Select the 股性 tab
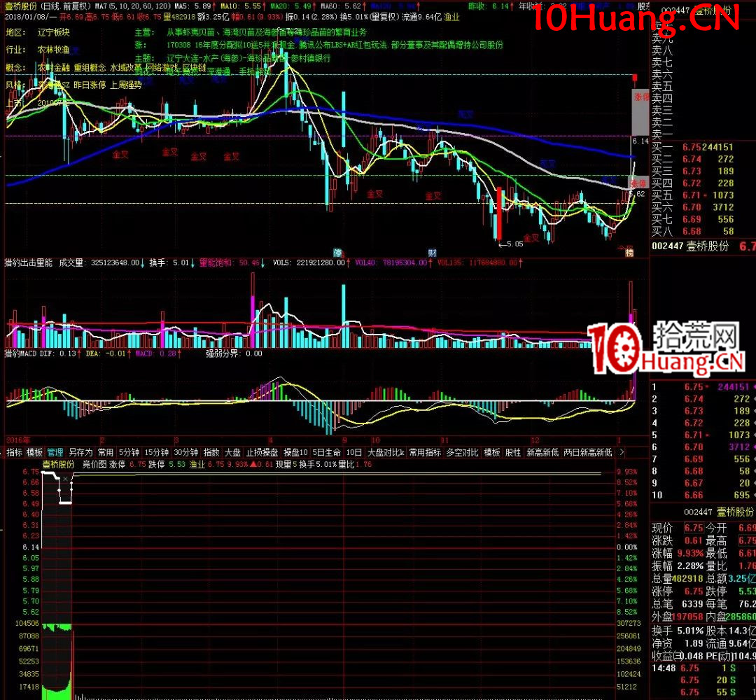 [x=513, y=452]
